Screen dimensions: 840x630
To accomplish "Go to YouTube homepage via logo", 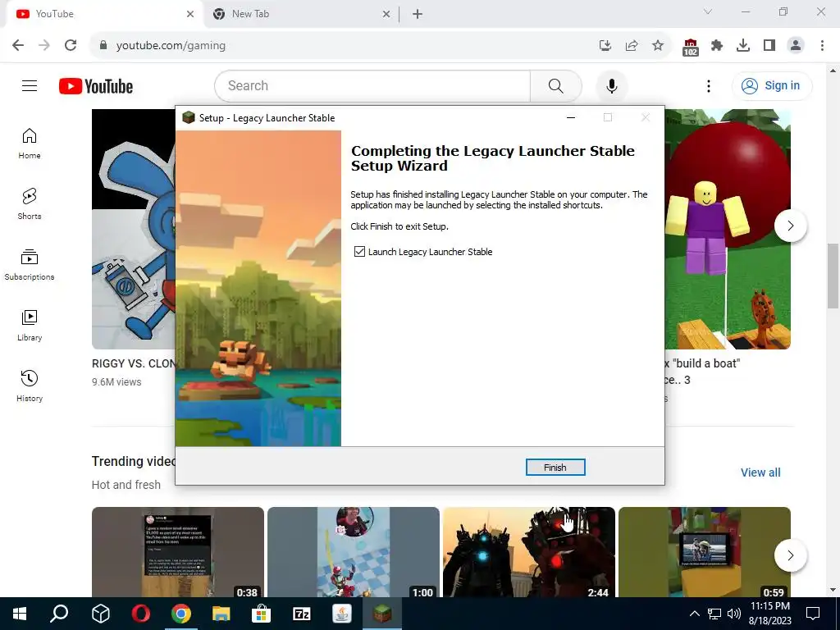I will point(96,86).
